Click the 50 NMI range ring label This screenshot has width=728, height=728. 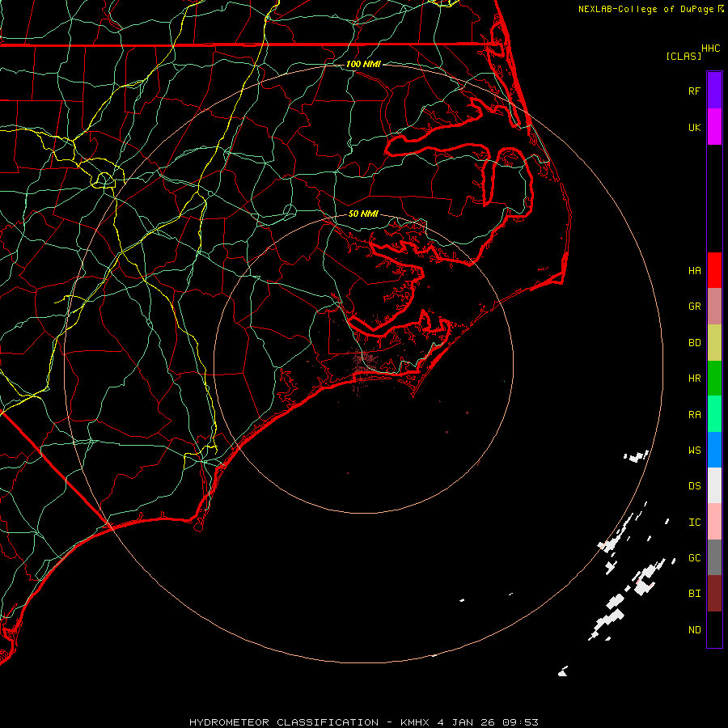[363, 214]
